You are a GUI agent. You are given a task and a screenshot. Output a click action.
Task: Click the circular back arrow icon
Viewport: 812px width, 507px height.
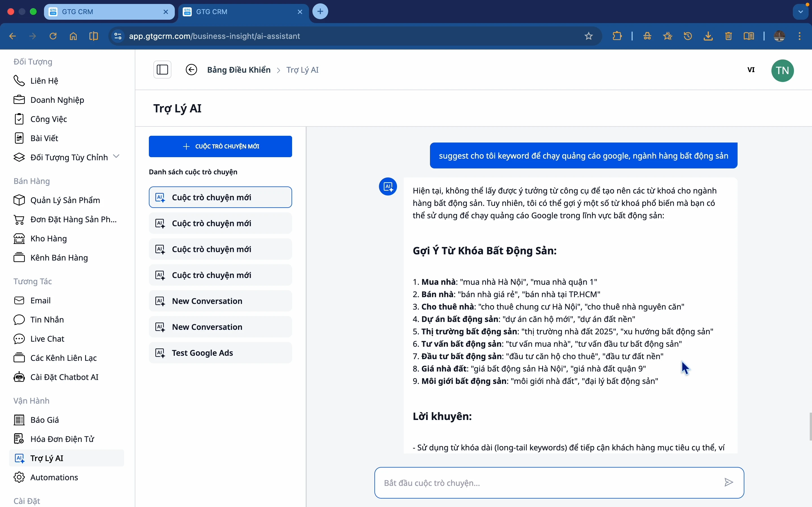192,70
